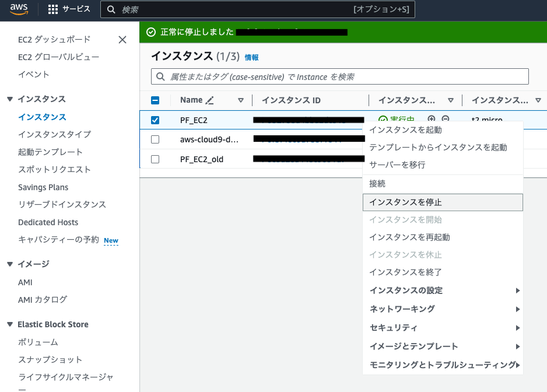Image resolution: width=547 pixels, height=392 pixels.
Task: Click the magnifier icon in the instance filter box
Action: [160, 76]
